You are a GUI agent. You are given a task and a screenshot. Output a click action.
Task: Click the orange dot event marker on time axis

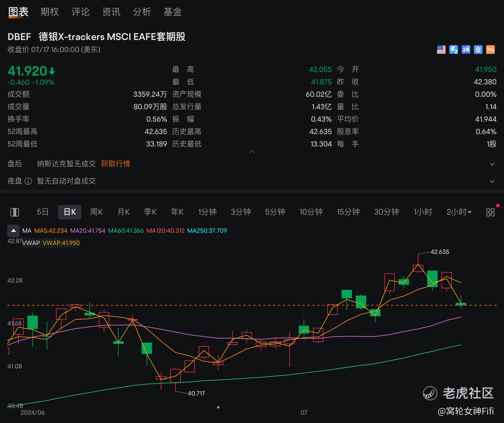coord(218,407)
